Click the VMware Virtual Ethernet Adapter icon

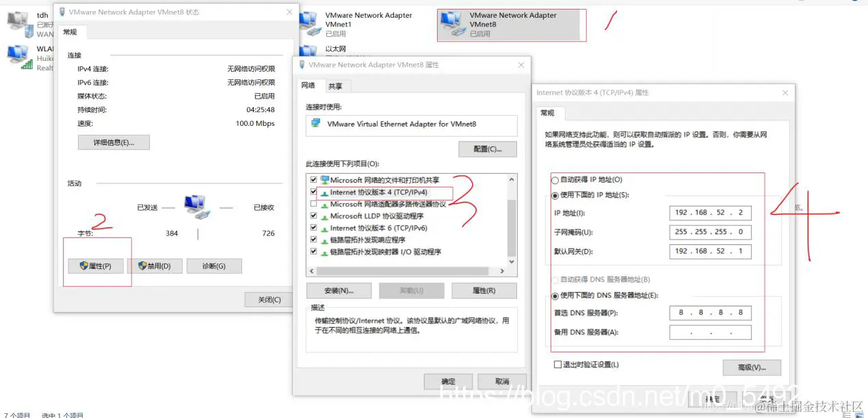[x=315, y=124]
